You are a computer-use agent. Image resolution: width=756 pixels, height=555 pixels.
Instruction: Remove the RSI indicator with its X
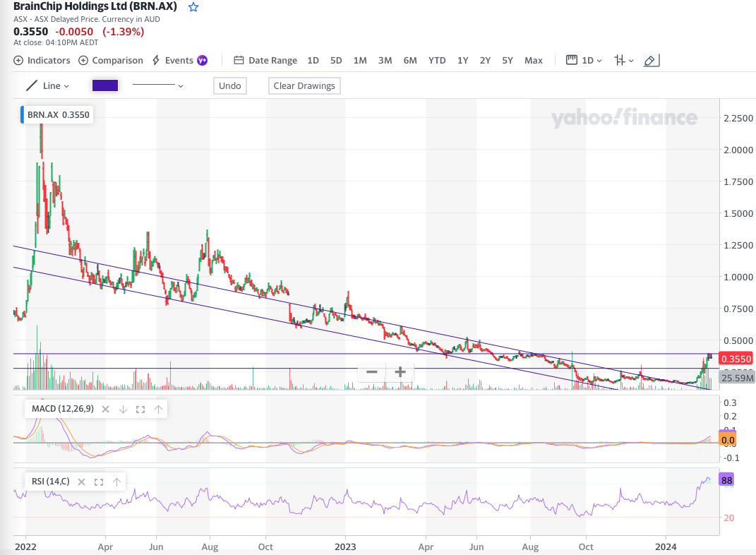[81, 482]
